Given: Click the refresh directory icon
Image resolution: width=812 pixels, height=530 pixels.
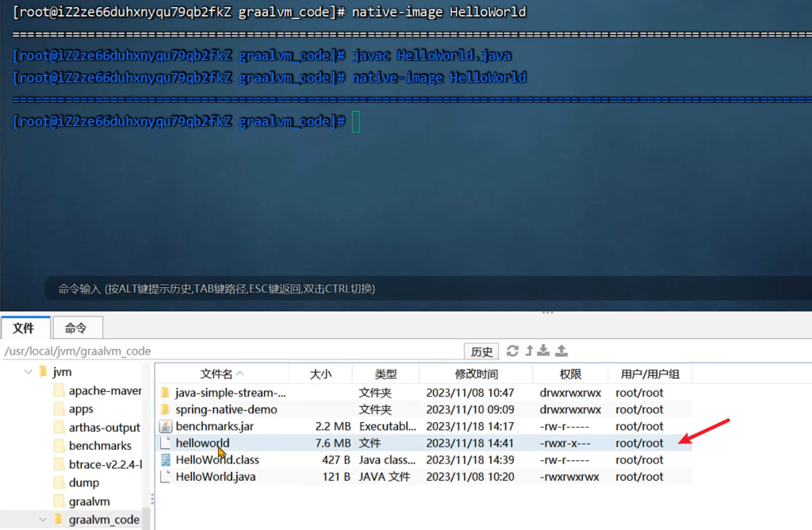Looking at the screenshot, I should pos(513,351).
